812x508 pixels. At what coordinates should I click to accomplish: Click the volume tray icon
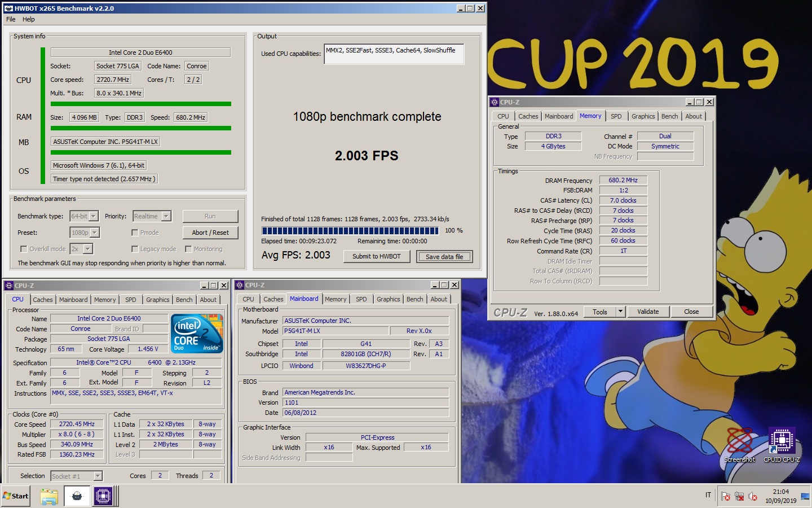(753, 496)
